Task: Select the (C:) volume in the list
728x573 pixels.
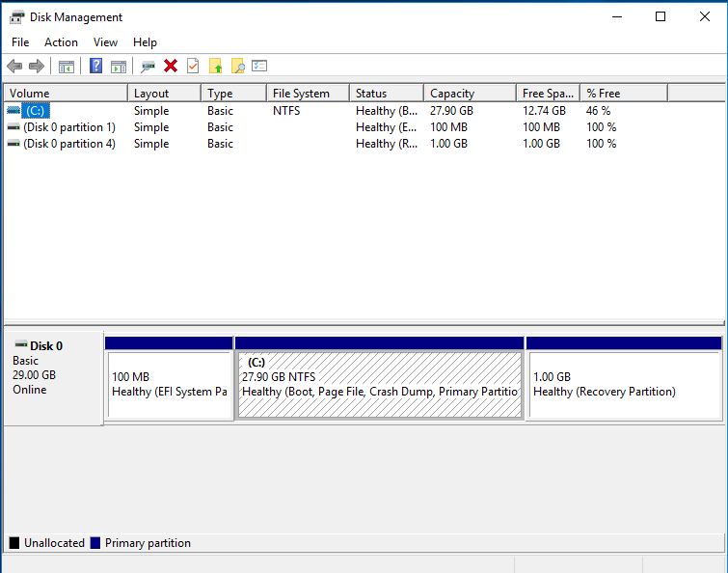Action: point(36,111)
